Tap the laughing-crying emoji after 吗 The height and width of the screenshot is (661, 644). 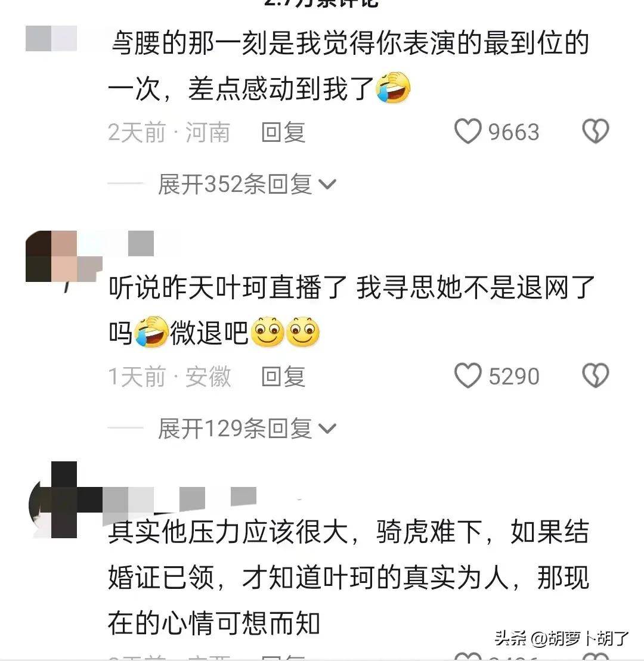coord(152,332)
